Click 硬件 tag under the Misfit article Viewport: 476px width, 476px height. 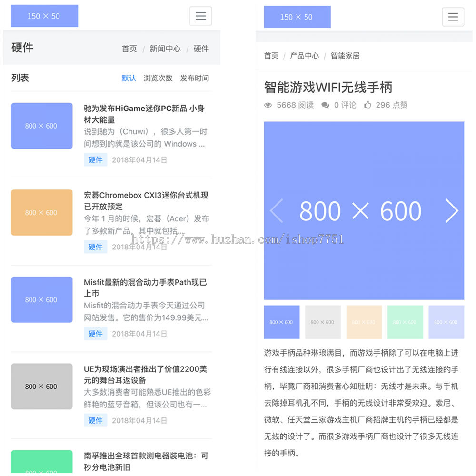point(95,334)
